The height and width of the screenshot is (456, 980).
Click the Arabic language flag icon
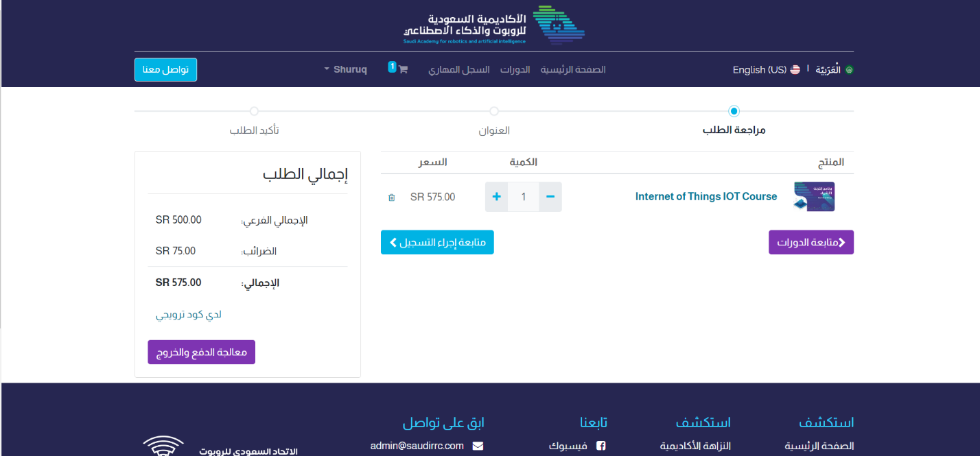point(849,70)
